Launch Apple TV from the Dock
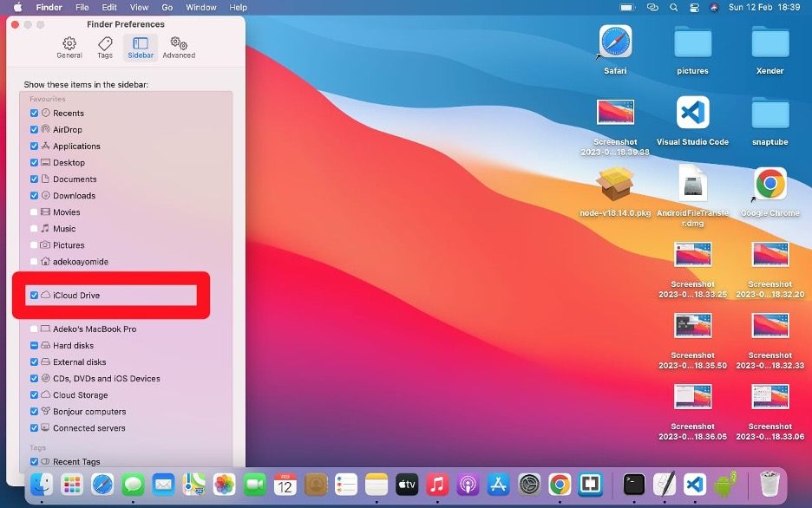 pyautogui.click(x=407, y=485)
